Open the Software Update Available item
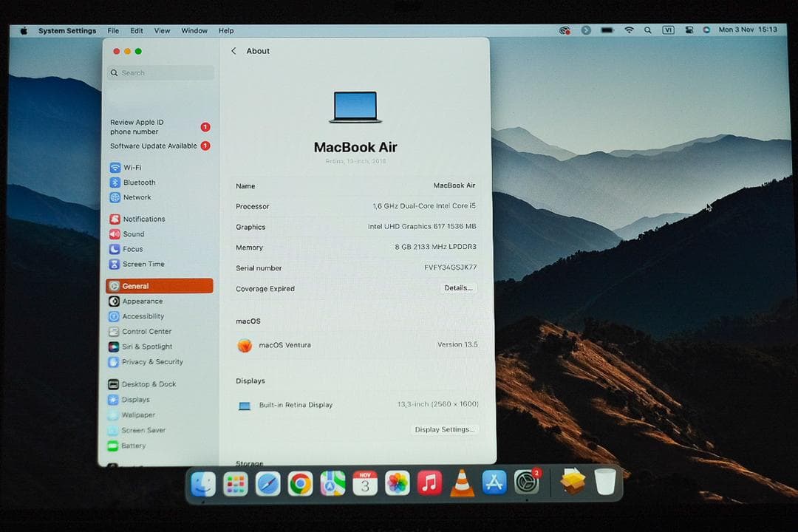Screen dimensions: 798x532 155,146
